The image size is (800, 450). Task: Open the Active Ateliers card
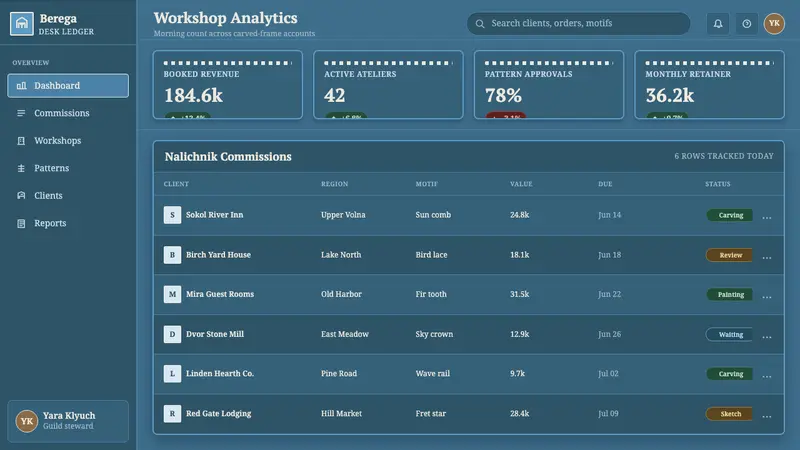click(388, 85)
